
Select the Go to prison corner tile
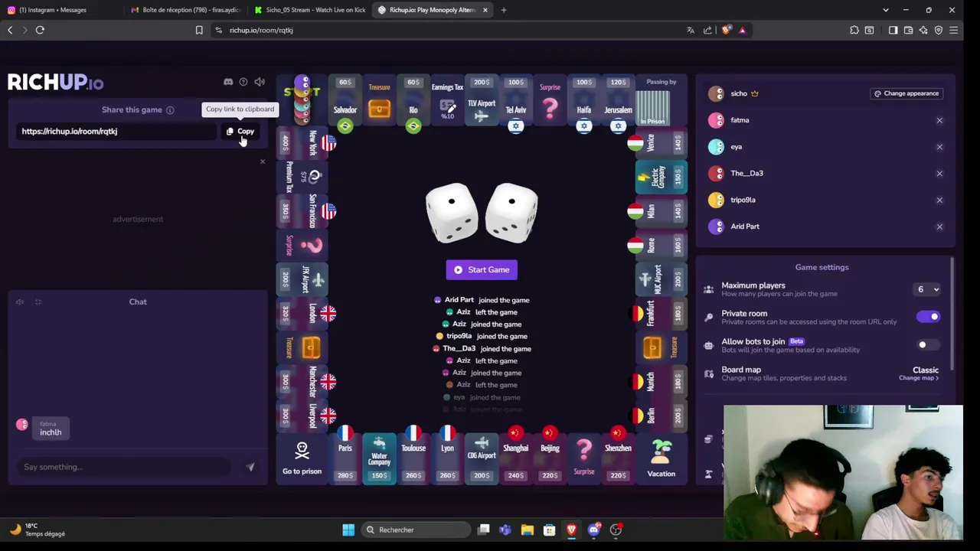pyautogui.click(x=302, y=458)
